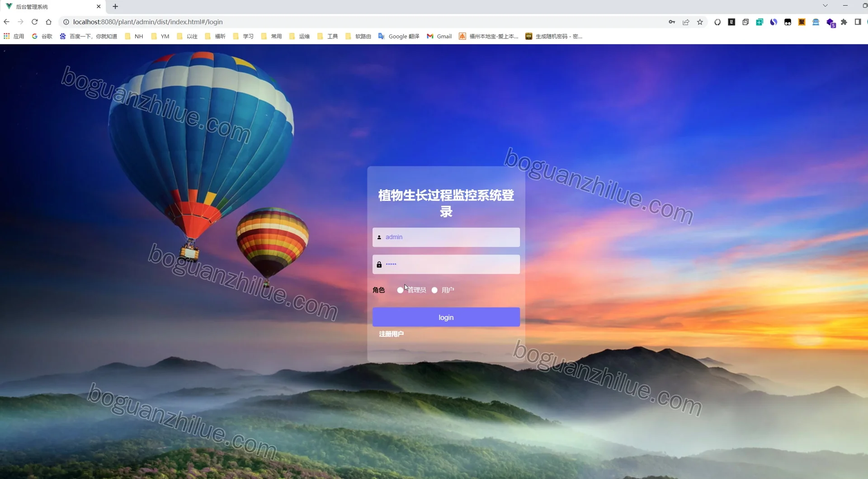Bookmark this page with the star
Viewport: 868px width, 479px height.
700,22
